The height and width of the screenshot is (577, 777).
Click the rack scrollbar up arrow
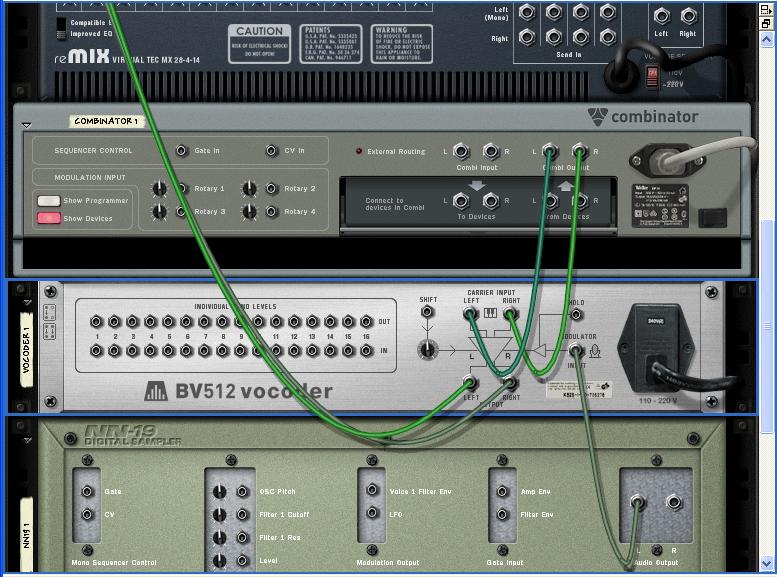(x=766, y=39)
